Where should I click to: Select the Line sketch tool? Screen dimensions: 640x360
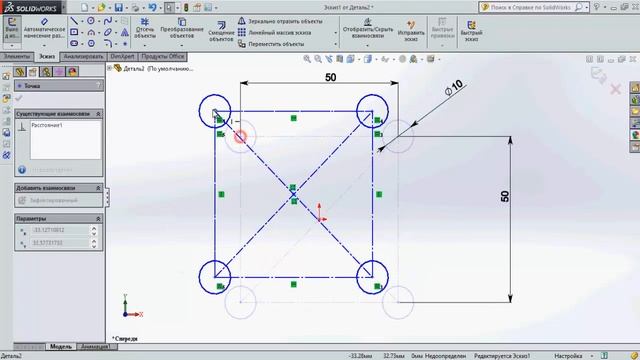pyautogui.click(x=74, y=21)
